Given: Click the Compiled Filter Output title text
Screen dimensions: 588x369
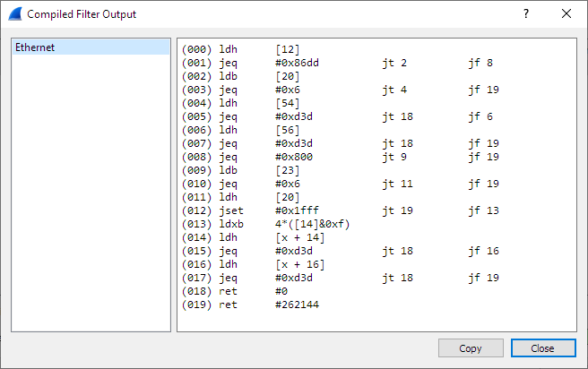Looking at the screenshot, I should pyautogui.click(x=82, y=14).
